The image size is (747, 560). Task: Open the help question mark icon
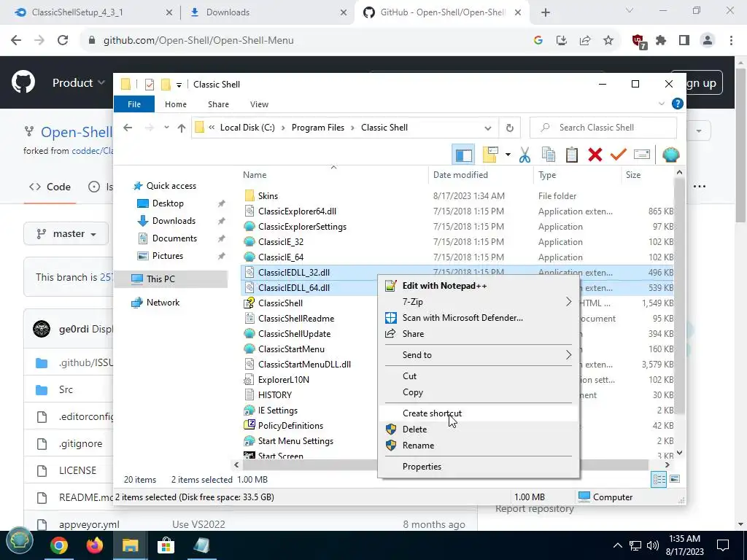tap(677, 104)
